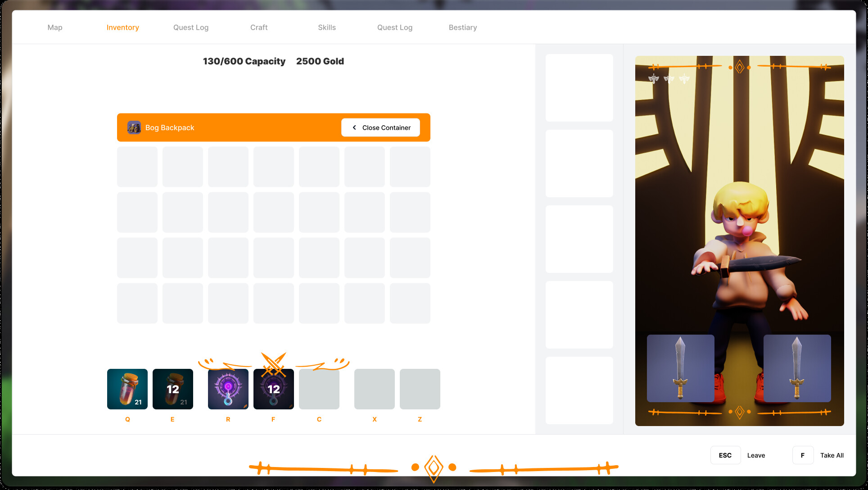Select the first empty backpack grid slot

click(x=137, y=167)
